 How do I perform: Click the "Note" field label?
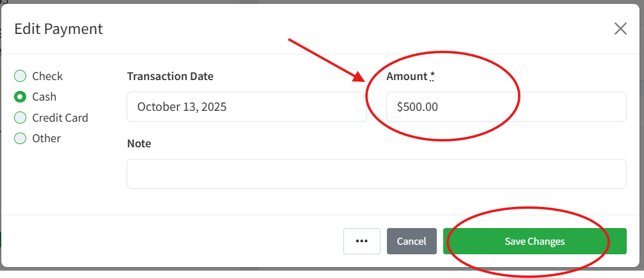139,143
